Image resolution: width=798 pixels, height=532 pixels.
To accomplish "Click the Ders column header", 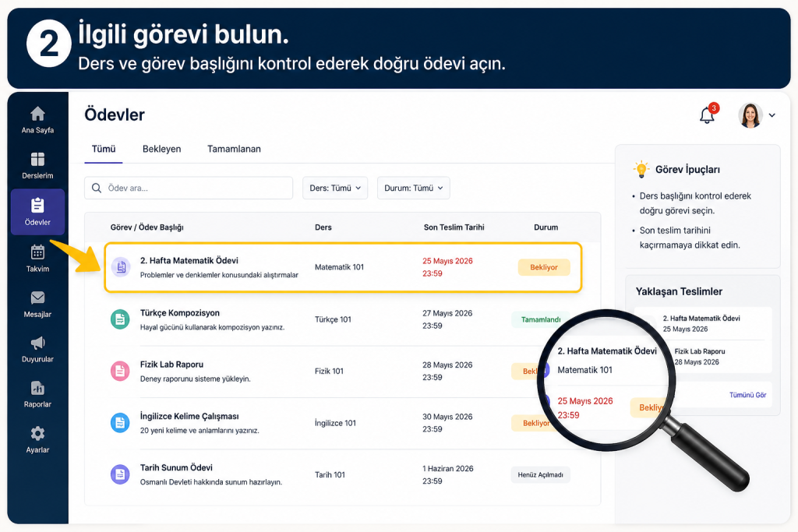I will (323, 227).
